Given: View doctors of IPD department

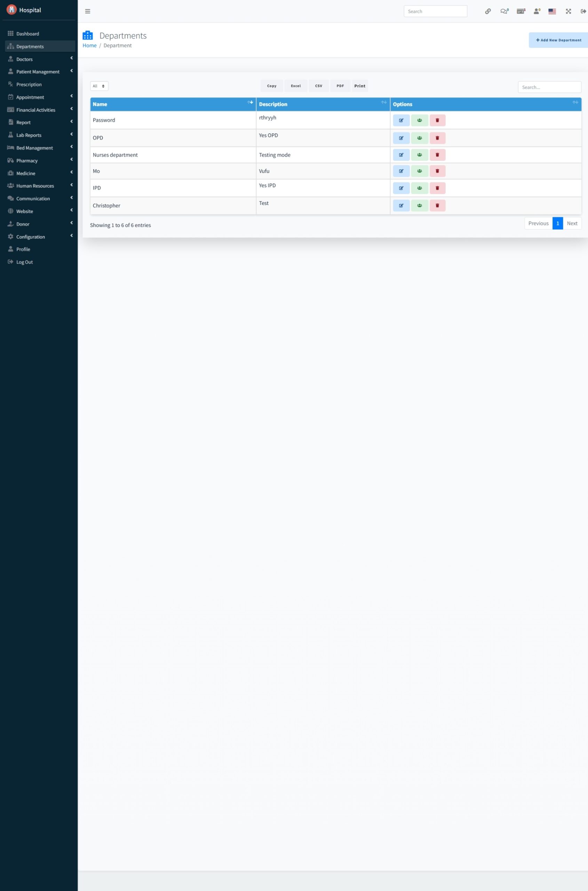Looking at the screenshot, I should [420, 188].
